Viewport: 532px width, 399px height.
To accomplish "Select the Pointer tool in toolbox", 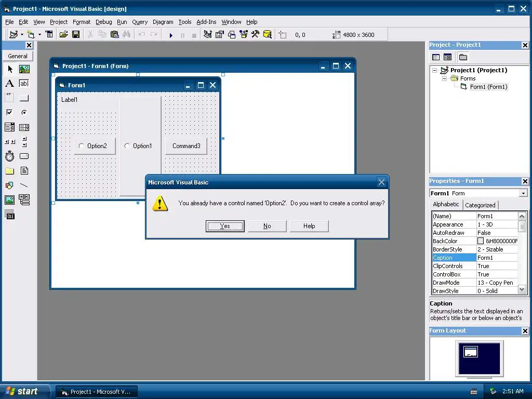I will (10, 69).
